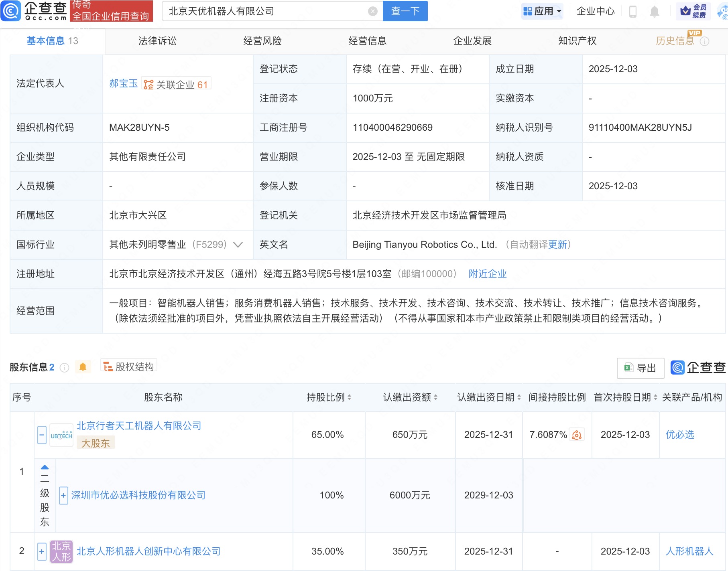Open the 应用 dropdown menu
The width and height of the screenshot is (728, 571).
point(543,11)
